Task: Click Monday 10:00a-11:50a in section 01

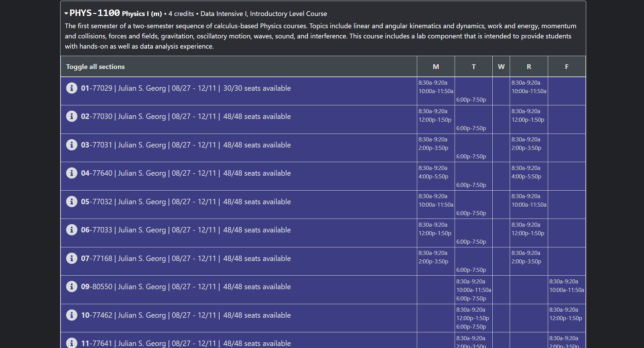Action: [x=436, y=91]
